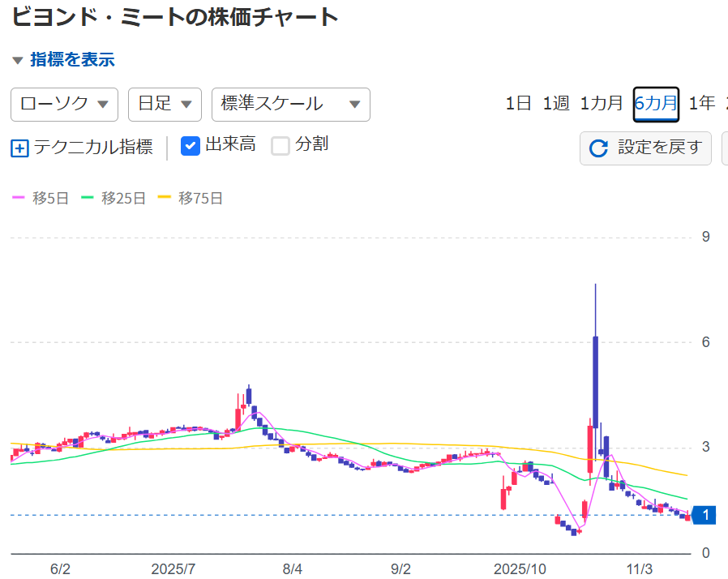The image size is (728, 579).
Task: Open the 標準スケール scale dropdown
Action: pyautogui.click(x=290, y=104)
